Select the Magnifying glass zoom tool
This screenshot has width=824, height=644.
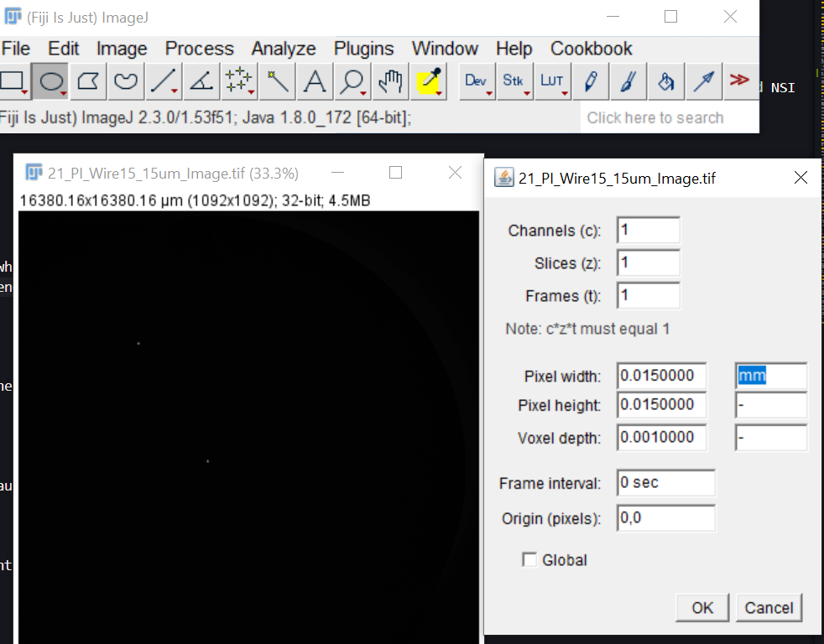pyautogui.click(x=352, y=81)
